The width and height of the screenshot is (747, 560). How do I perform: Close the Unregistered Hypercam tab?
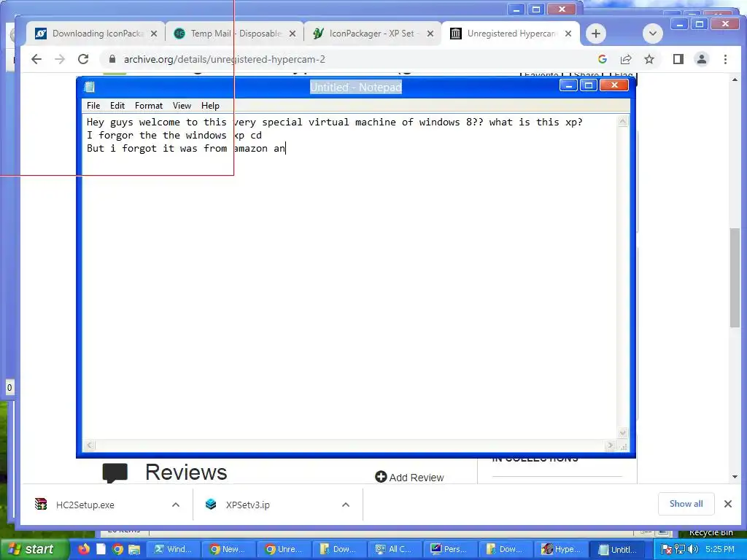point(568,34)
